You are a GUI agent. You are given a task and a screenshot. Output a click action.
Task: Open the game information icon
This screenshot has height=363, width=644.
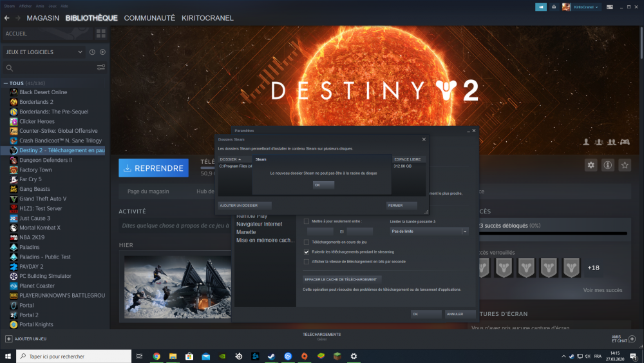(x=607, y=165)
